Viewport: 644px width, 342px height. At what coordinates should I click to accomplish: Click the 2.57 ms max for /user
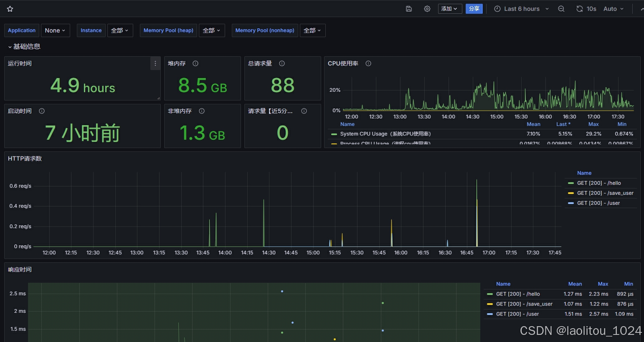598,314
